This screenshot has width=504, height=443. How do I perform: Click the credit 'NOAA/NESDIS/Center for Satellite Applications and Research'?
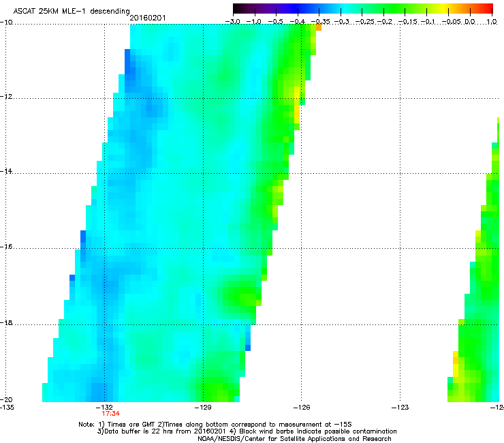click(294, 439)
